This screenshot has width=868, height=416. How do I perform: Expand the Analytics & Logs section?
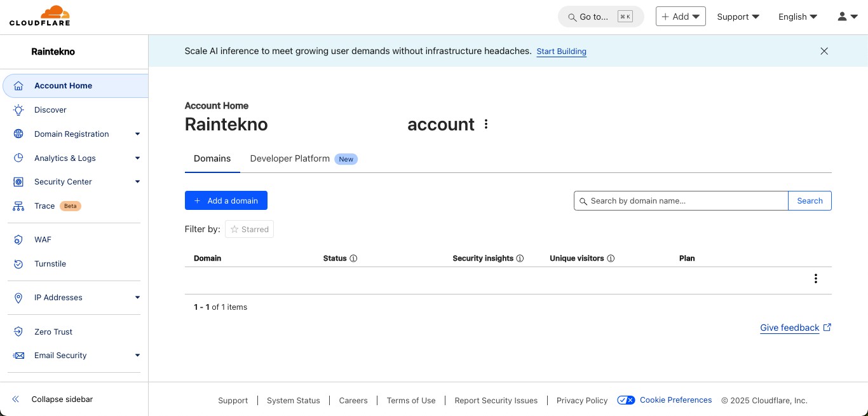tap(137, 158)
